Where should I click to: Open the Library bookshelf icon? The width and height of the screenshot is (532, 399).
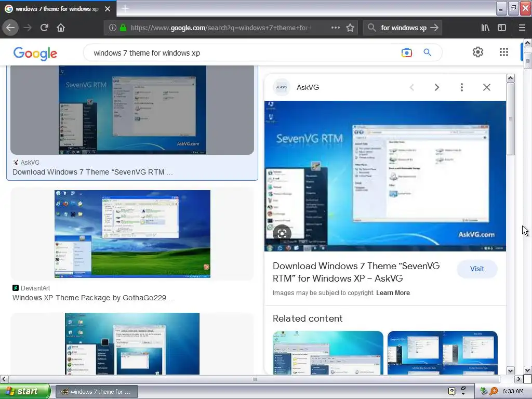coord(485,28)
